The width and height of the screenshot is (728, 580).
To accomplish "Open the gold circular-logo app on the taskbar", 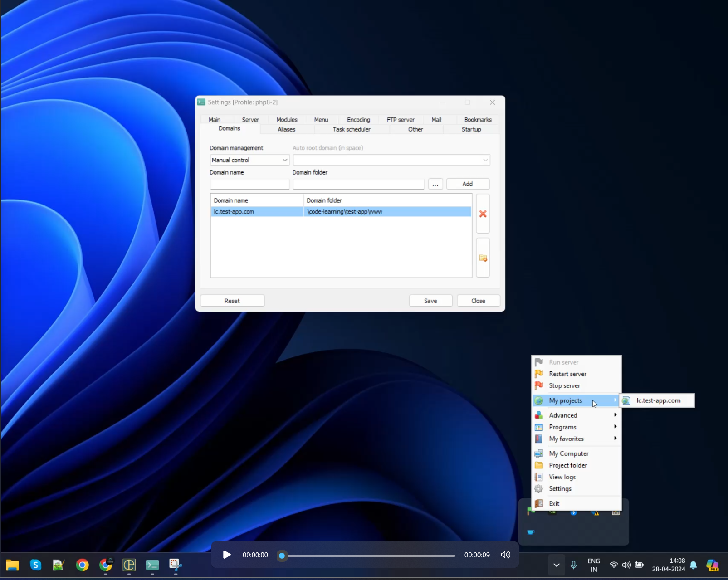I will (x=129, y=565).
